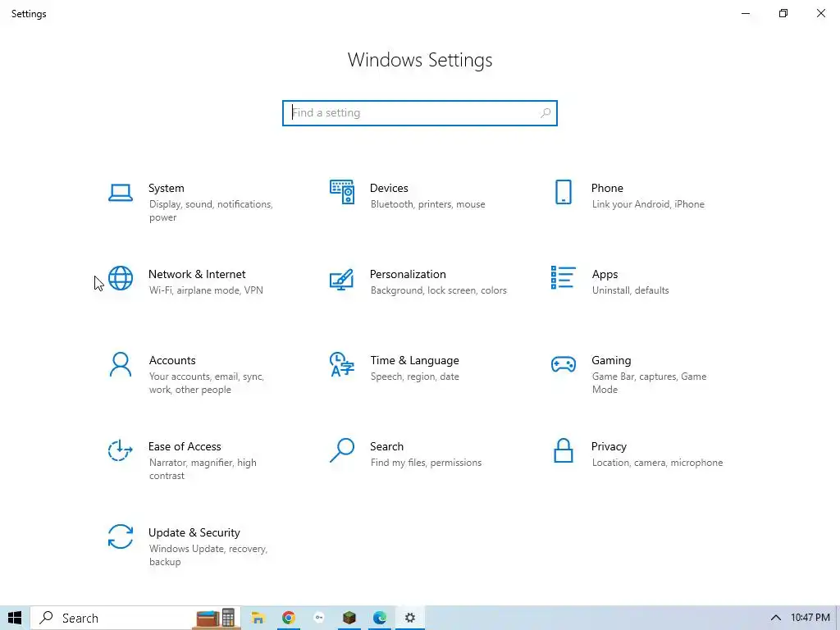840x630 pixels.
Task: Open the Personalization paintbrush icon
Action: [x=342, y=279]
